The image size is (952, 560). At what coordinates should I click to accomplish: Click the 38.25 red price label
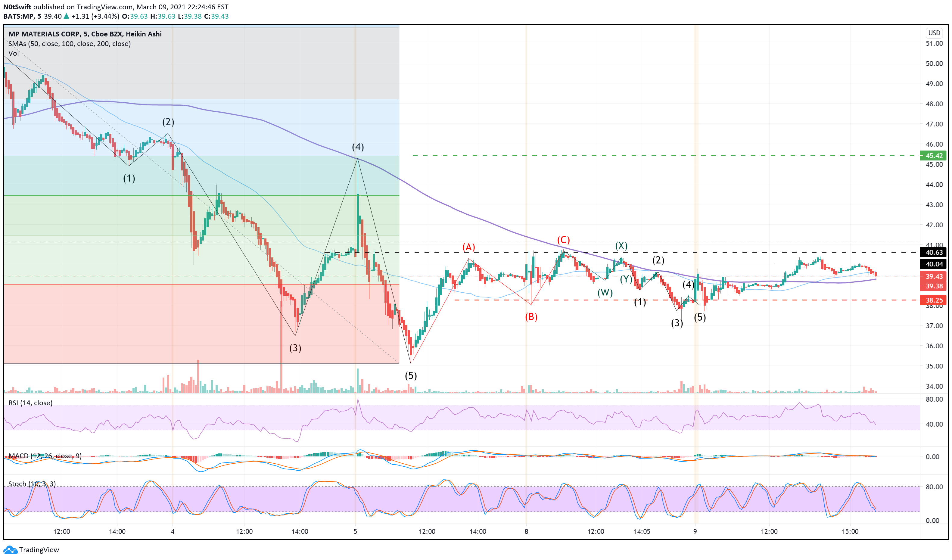coord(934,300)
